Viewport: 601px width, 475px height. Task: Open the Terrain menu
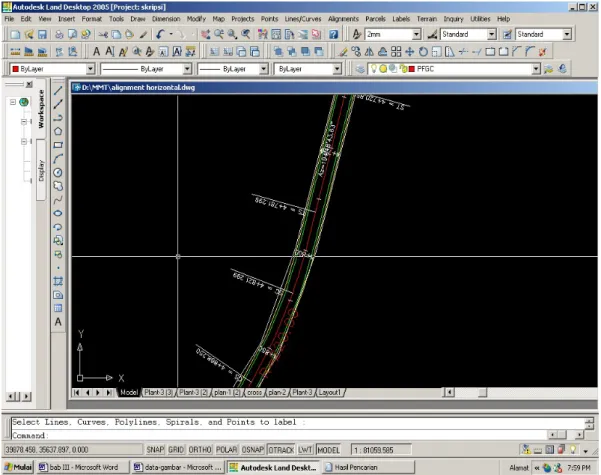tap(427, 19)
